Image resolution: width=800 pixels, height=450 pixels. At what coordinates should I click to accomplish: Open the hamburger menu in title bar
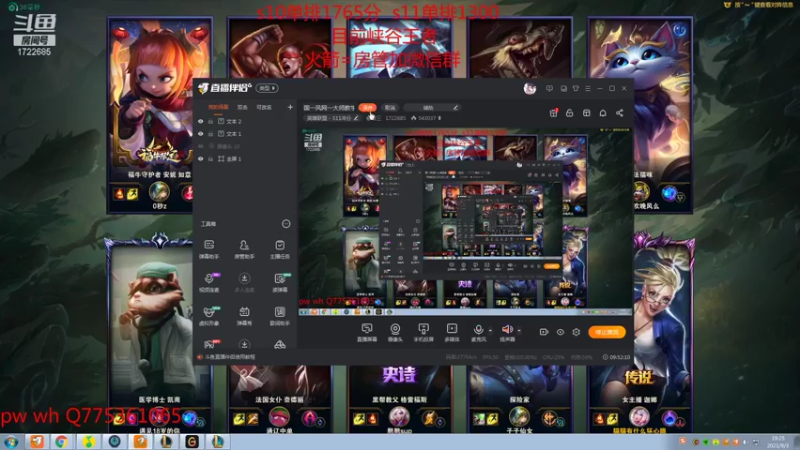(x=588, y=88)
